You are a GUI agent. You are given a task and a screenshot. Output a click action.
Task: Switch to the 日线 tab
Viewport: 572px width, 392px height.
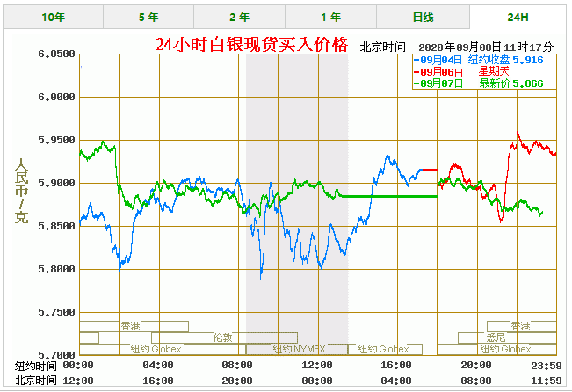[x=423, y=17]
